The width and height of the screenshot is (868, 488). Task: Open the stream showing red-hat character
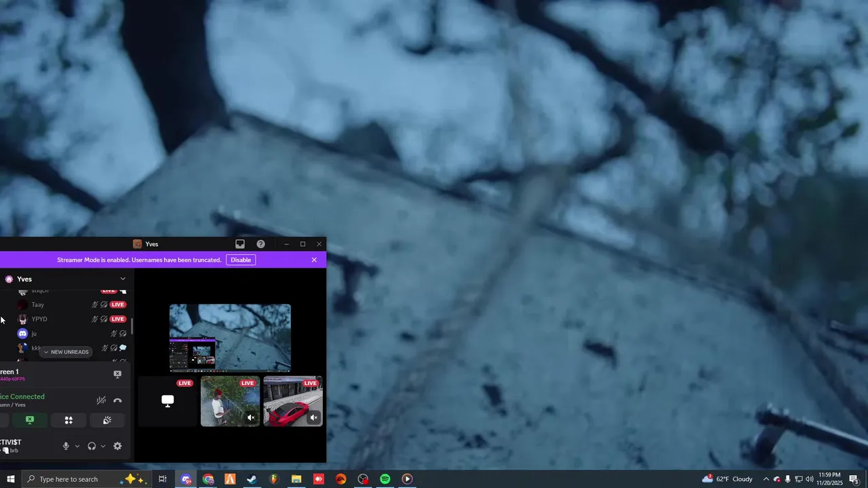click(x=230, y=401)
